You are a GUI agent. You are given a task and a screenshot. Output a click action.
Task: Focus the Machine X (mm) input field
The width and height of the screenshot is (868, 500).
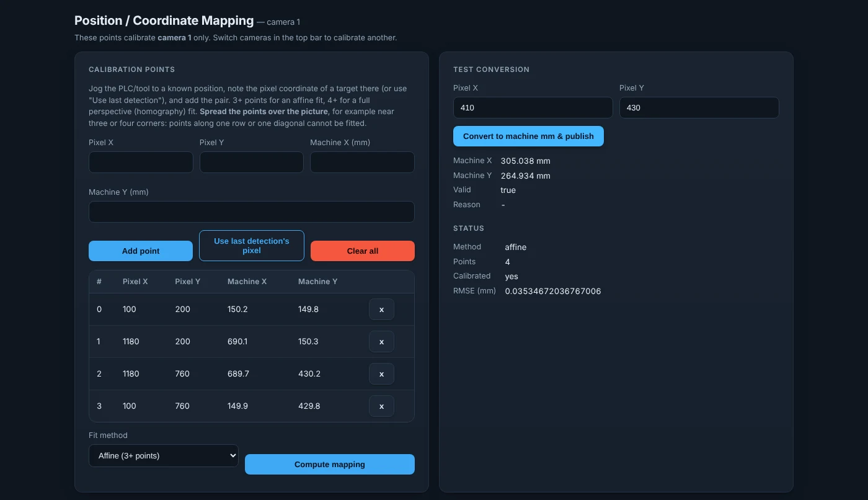[x=362, y=162]
